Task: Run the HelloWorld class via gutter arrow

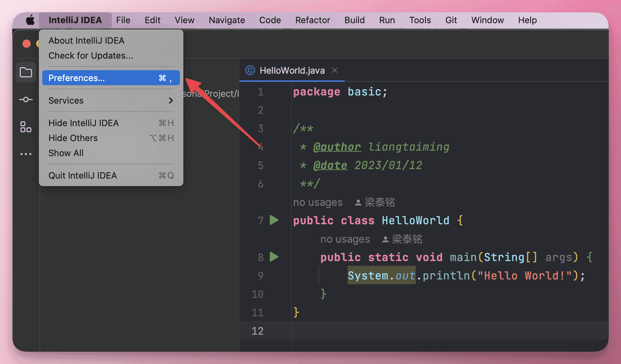Action: [274, 220]
